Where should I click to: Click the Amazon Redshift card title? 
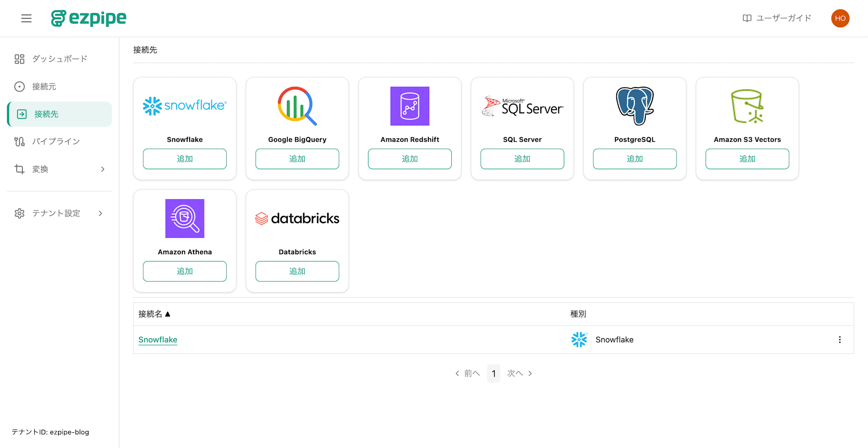[410, 140]
